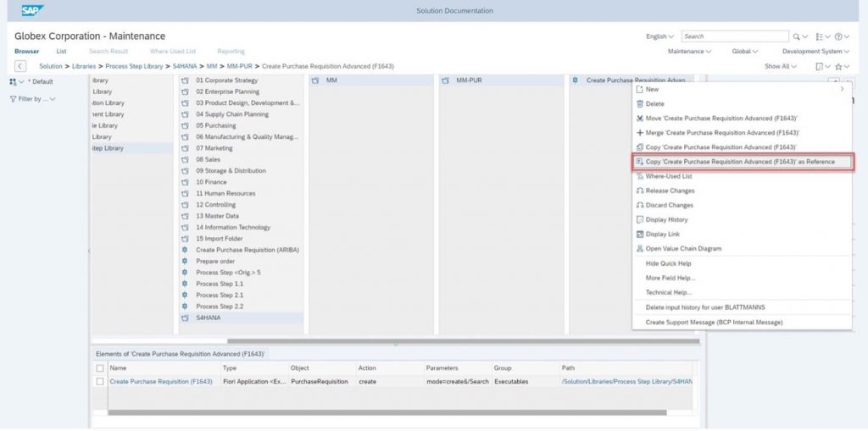Screen dimensions: 868x431
Task: Open the Libraries breadcrumb link
Action: pos(84,66)
